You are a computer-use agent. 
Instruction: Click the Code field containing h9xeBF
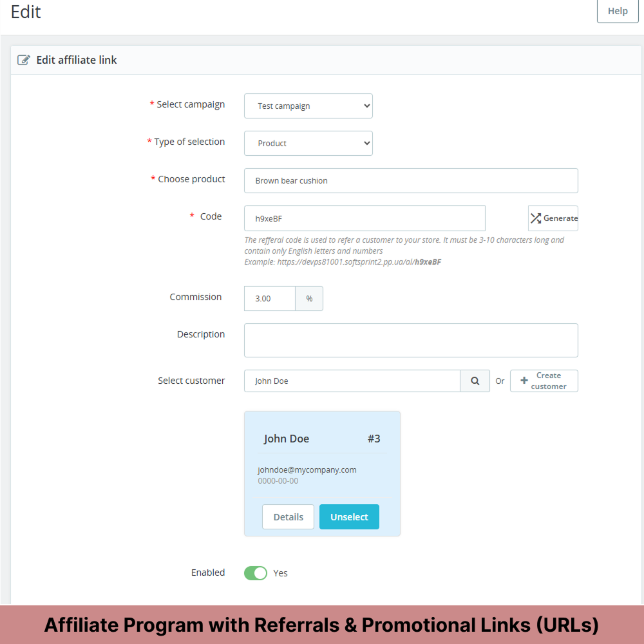click(364, 218)
